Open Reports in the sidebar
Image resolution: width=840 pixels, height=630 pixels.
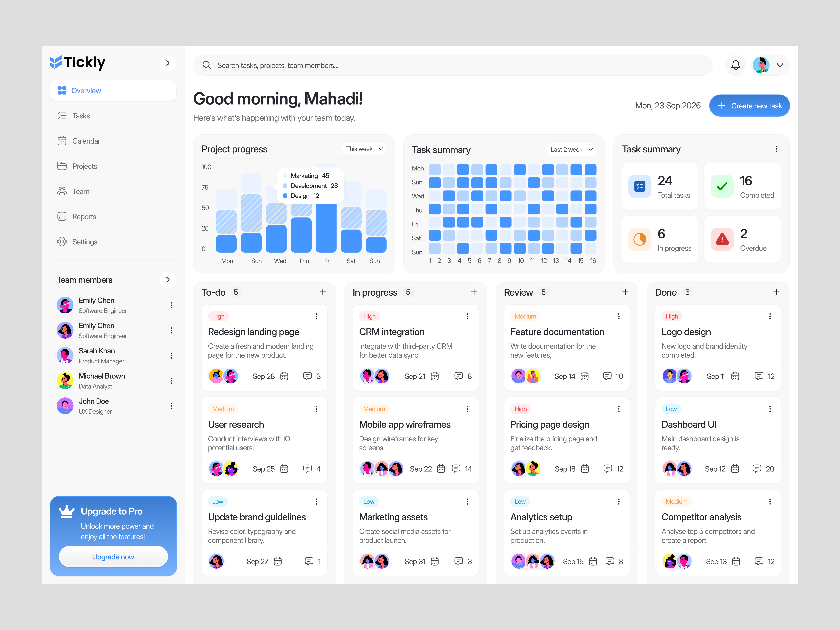pyautogui.click(x=113, y=216)
